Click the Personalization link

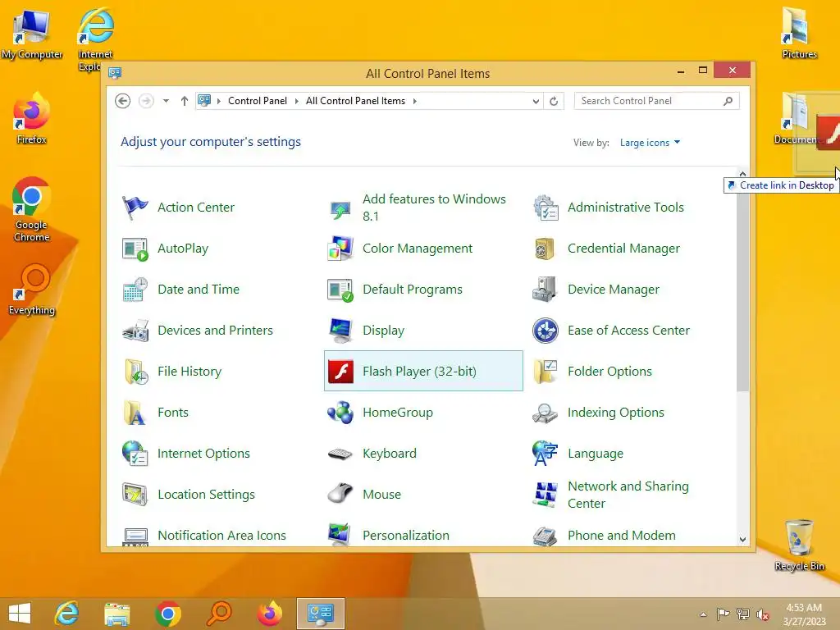click(x=405, y=535)
